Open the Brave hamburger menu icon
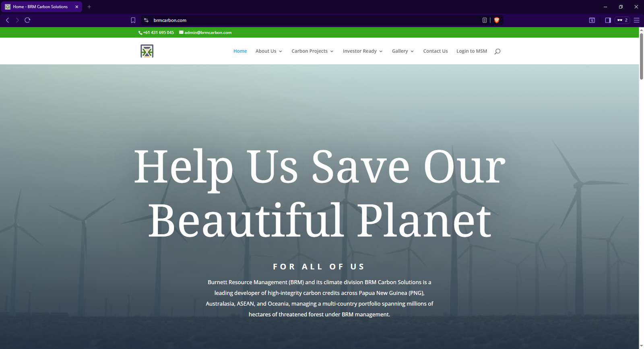 636,20
